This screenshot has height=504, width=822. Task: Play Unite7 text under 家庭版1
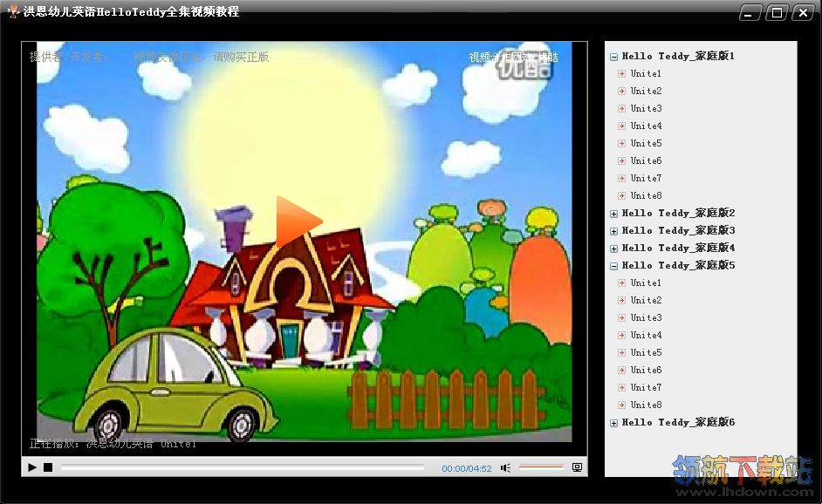[x=646, y=178]
